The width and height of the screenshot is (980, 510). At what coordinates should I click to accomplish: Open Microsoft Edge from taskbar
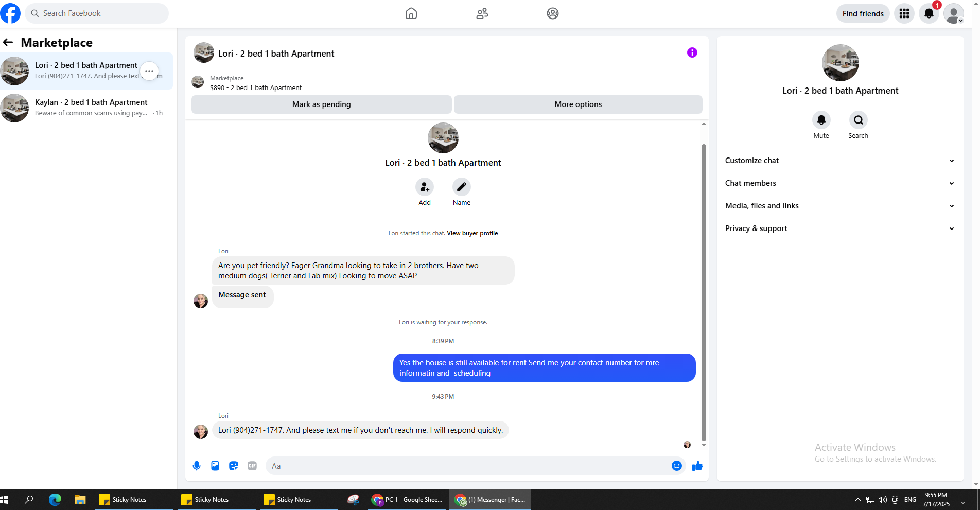pos(55,499)
